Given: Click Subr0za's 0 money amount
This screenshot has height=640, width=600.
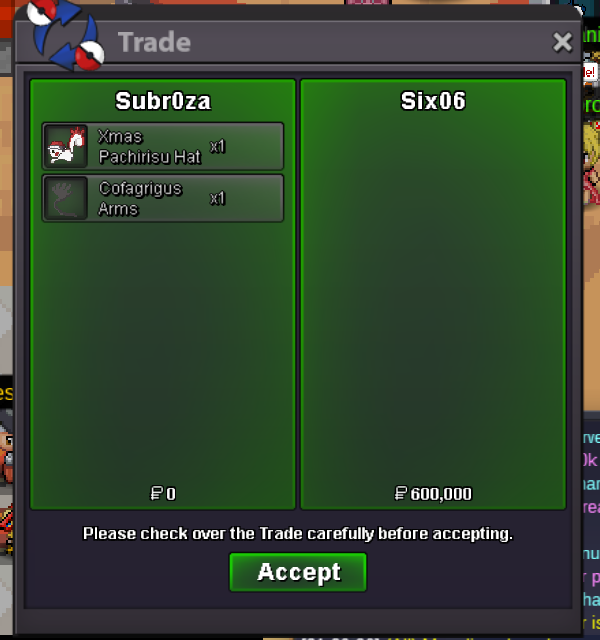Looking at the screenshot, I should click(171, 494).
